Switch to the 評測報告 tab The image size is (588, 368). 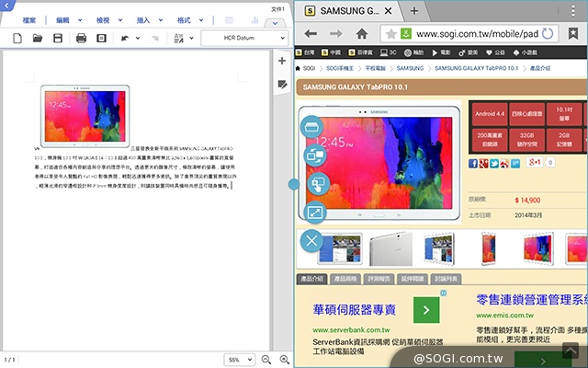point(379,279)
